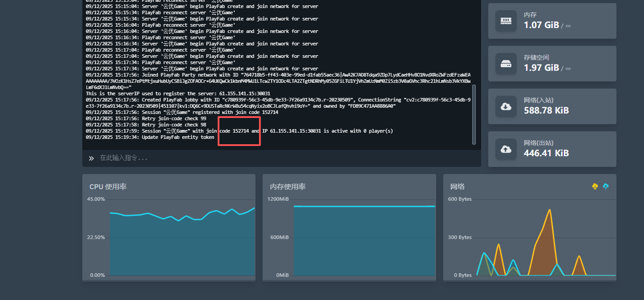Click the console output vertical scrollbar
The height and width of the screenshot is (300, 644).
tap(474, 114)
